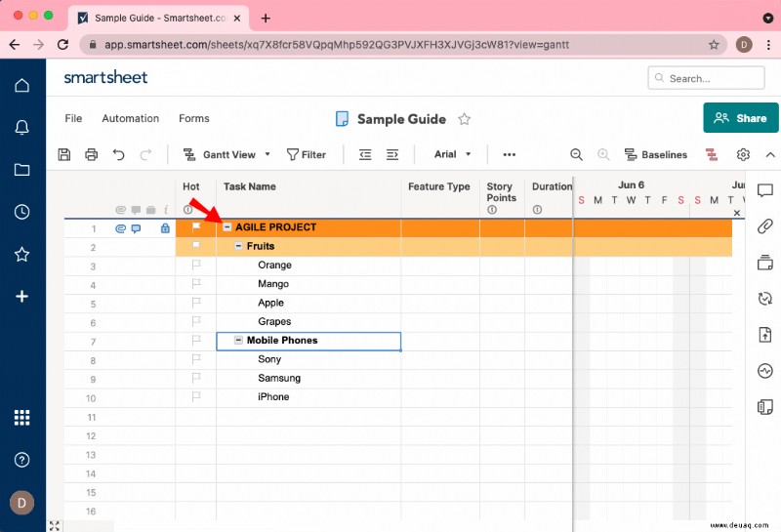781x532 pixels.
Task: Toggle Hot flag for Fruits row
Action: pos(196,246)
